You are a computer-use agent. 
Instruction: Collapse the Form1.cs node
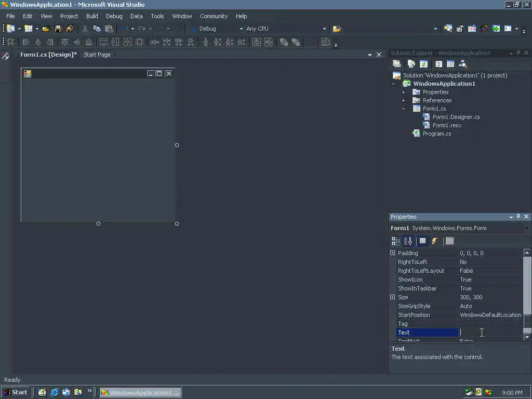click(x=403, y=109)
